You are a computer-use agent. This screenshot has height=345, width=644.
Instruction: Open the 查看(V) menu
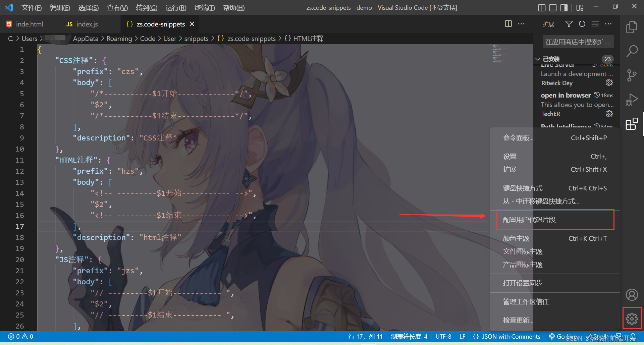click(117, 8)
